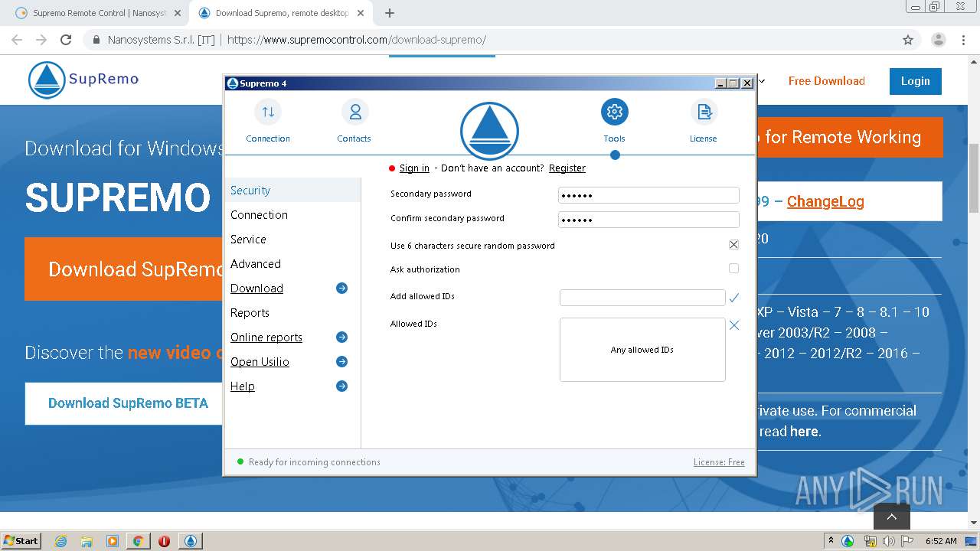Click the scroll-to-top arrow button

(x=892, y=517)
